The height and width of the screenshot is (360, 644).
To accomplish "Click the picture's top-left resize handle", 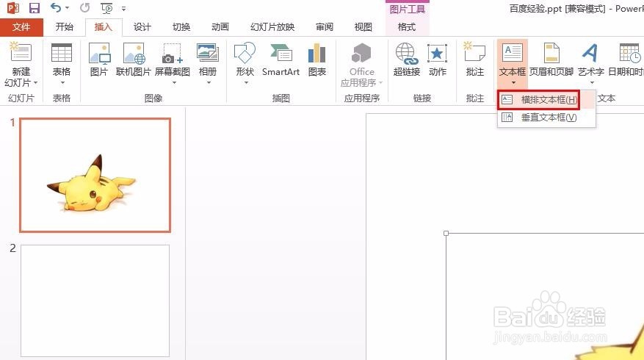I will [x=446, y=233].
